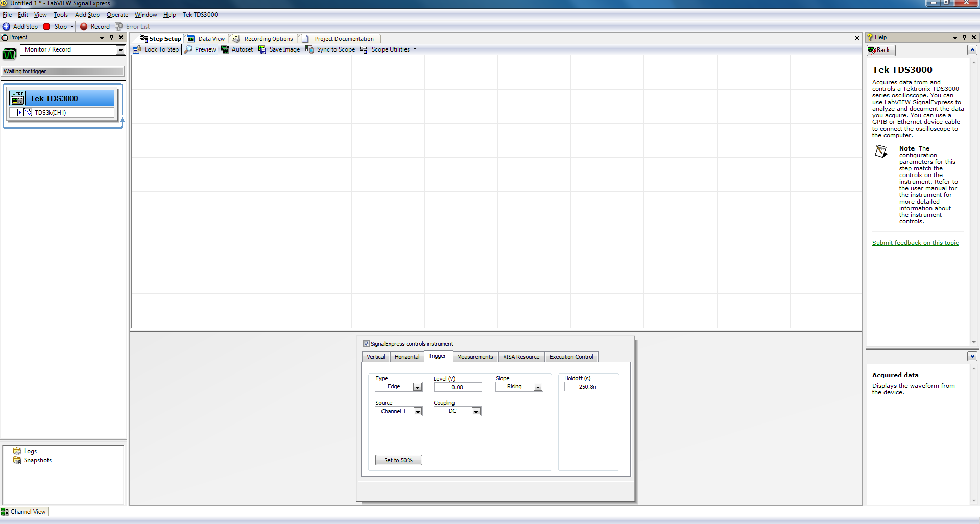
Task: Open the Add Step menu
Action: pos(87,15)
